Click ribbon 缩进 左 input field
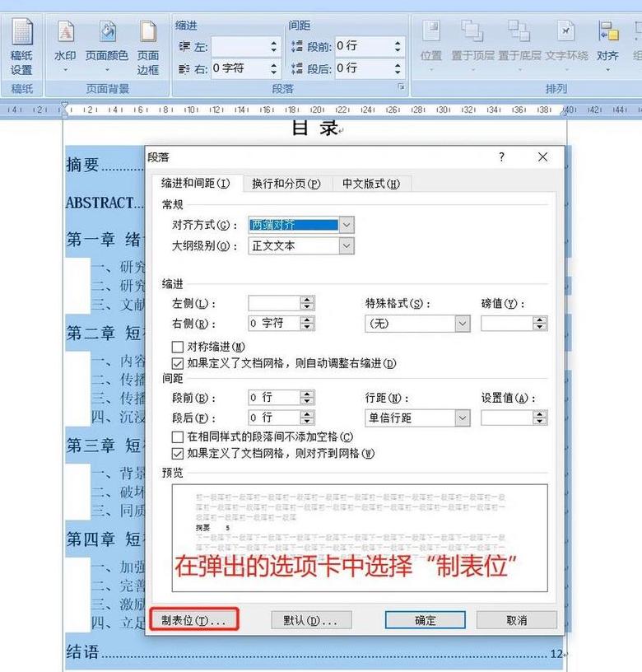 (240, 46)
